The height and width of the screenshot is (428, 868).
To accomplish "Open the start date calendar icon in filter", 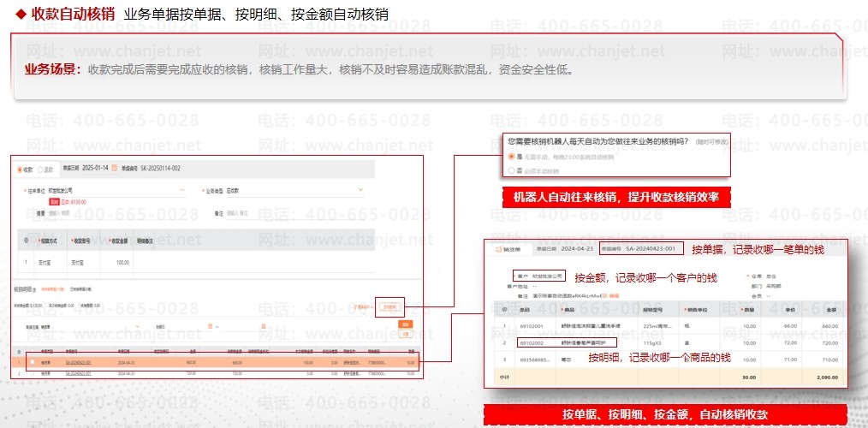I will 210,327.
